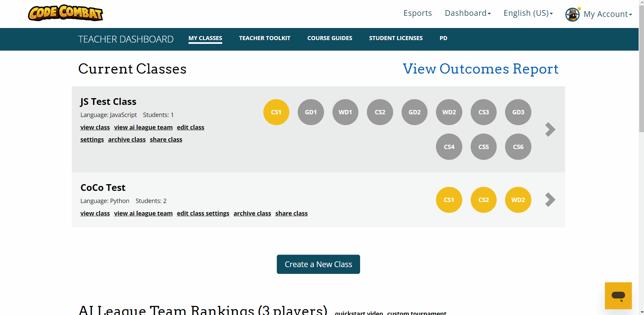
Task: Click edit class settings for JS Test Class
Action: coord(191,127)
